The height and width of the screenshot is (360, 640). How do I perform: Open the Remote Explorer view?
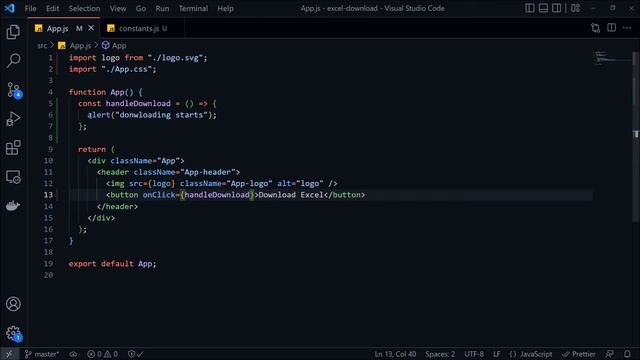13,177
